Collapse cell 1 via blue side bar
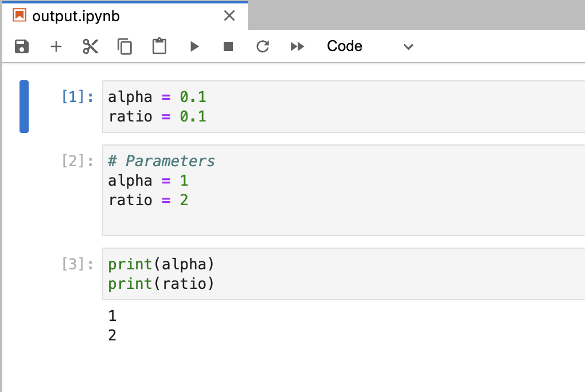Screen dimensions: 585x392 pos(24,106)
